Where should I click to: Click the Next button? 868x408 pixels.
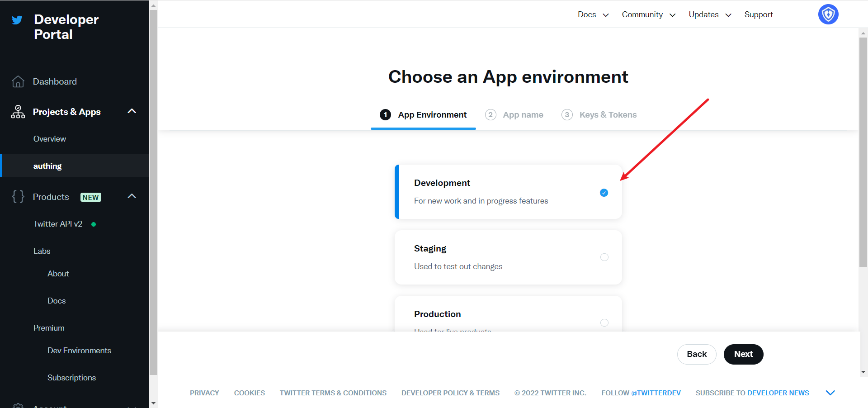point(743,354)
